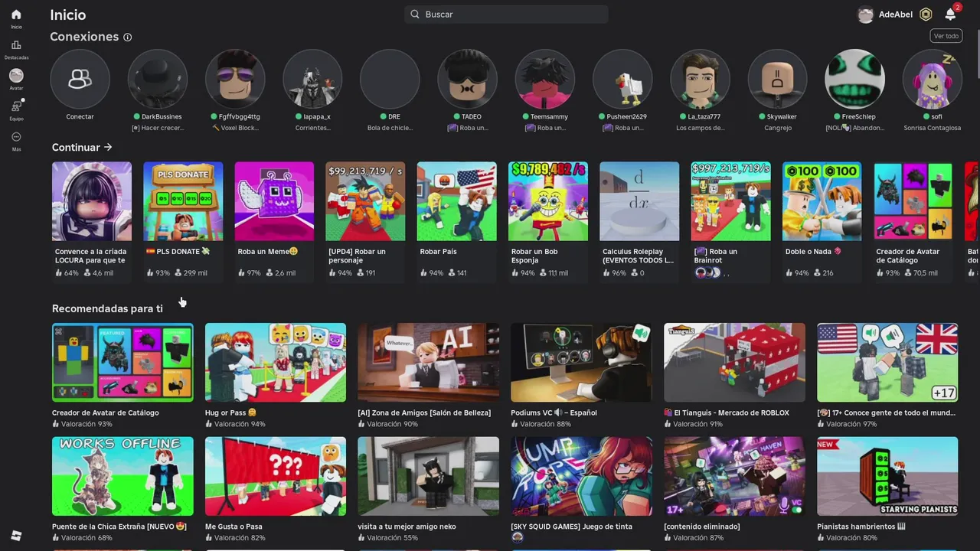
Task: Open the notifications bell icon
Action: 950,15
